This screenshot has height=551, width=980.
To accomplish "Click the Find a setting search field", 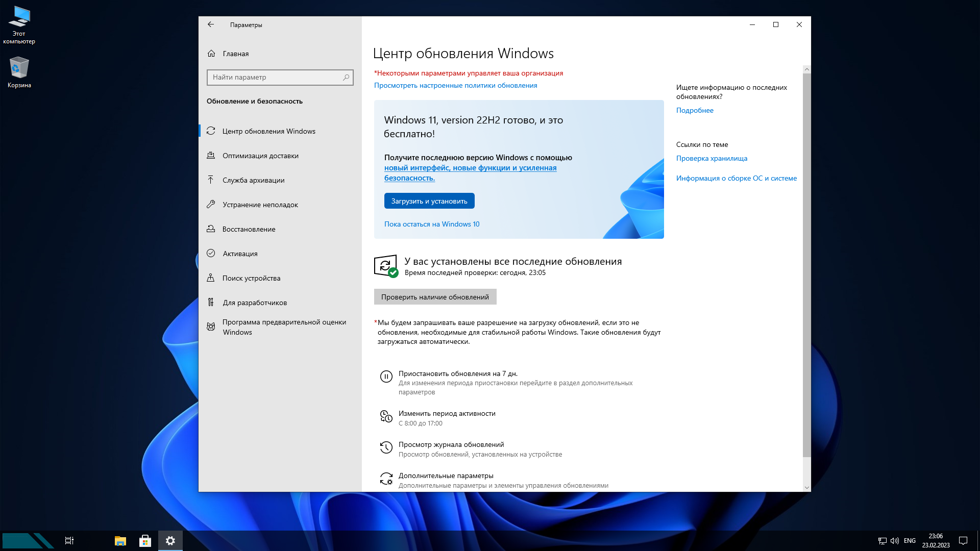I will (276, 77).
